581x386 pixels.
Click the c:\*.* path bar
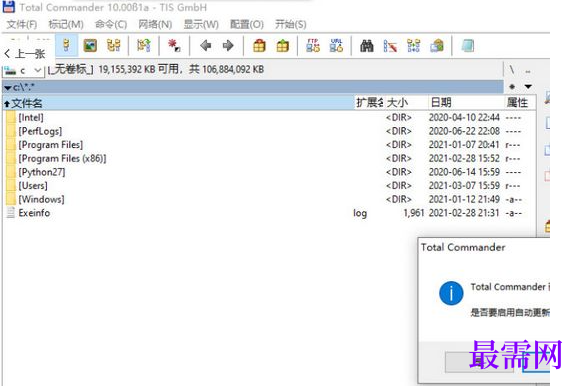(253, 87)
